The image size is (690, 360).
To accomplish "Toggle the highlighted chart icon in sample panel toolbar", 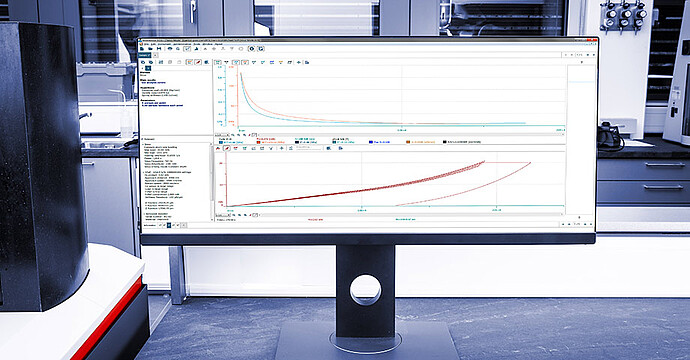I will 190,62.
